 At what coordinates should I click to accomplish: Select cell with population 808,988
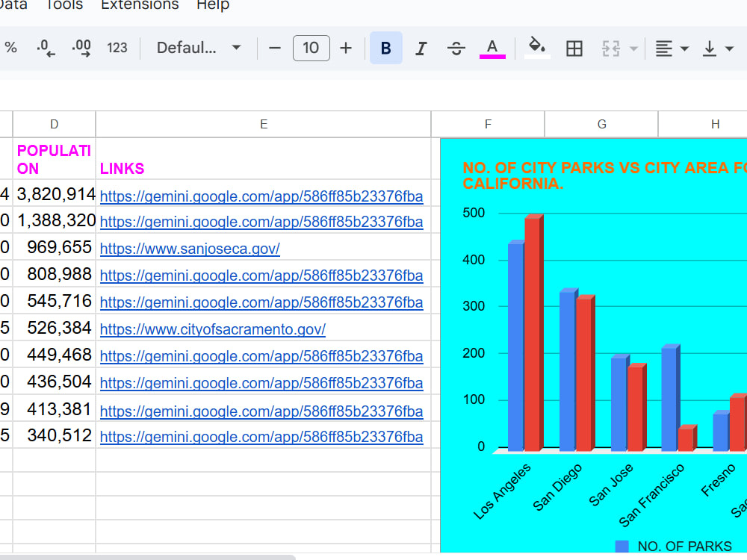(x=55, y=274)
